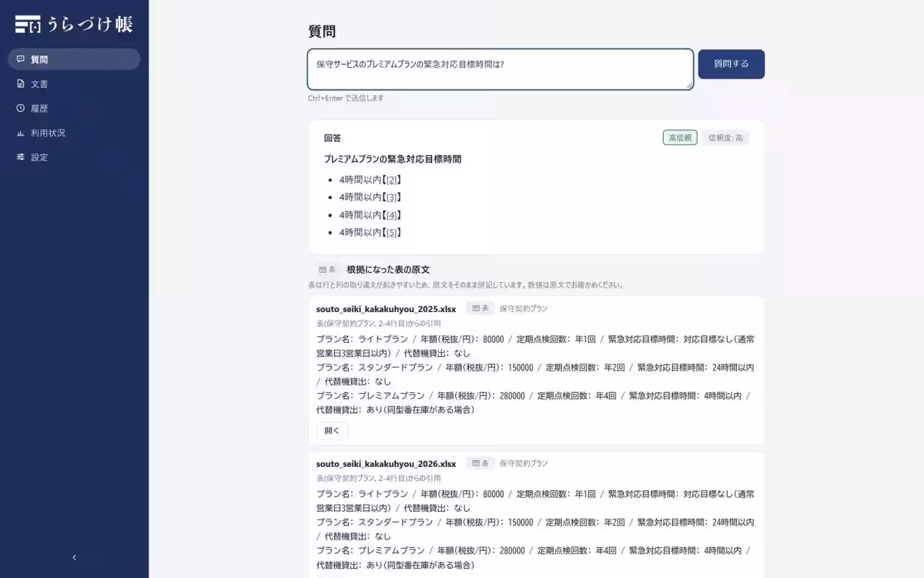Click the 質問 page heading
The width and height of the screenshot is (924, 578).
point(322,32)
